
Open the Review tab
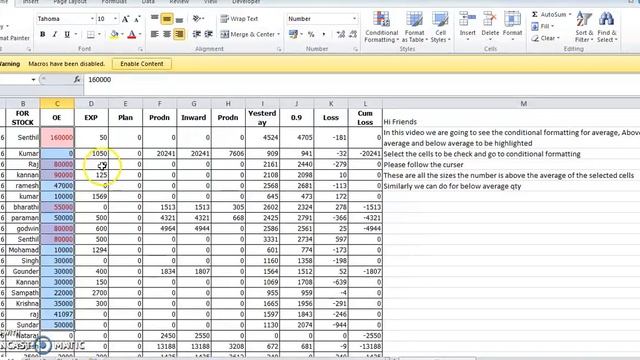179,2
